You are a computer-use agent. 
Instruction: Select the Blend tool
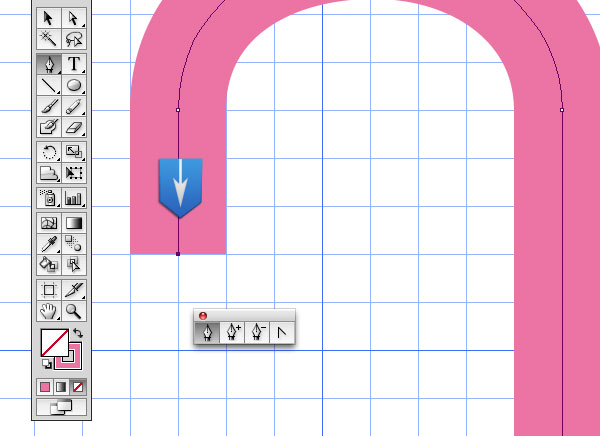coord(74,244)
